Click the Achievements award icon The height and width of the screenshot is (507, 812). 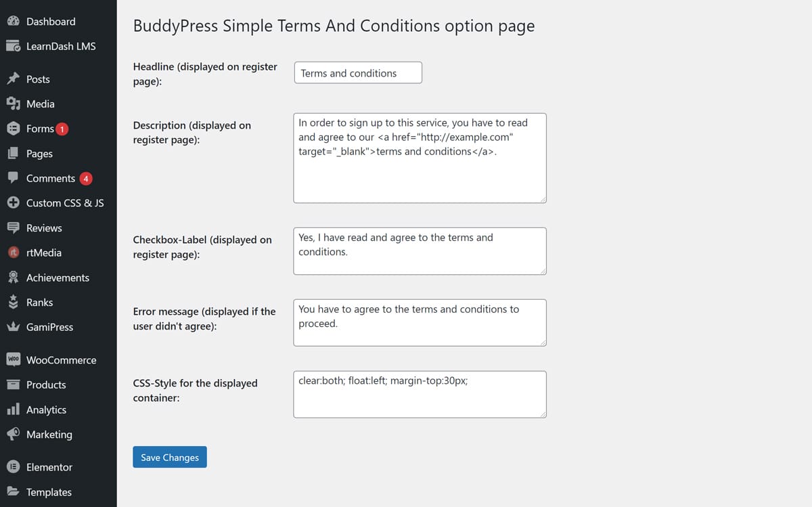pyautogui.click(x=13, y=278)
